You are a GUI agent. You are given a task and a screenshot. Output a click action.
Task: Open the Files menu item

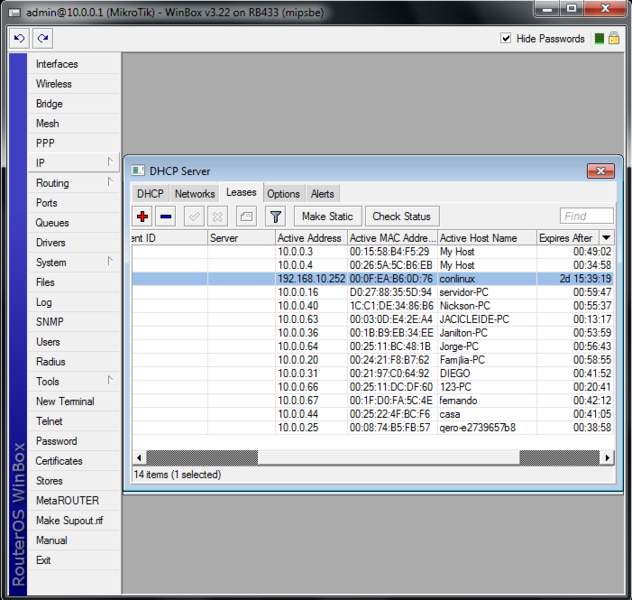[74, 282]
